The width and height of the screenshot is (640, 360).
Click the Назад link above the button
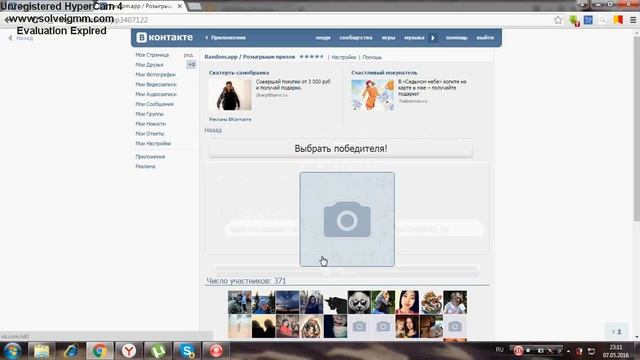(x=213, y=130)
